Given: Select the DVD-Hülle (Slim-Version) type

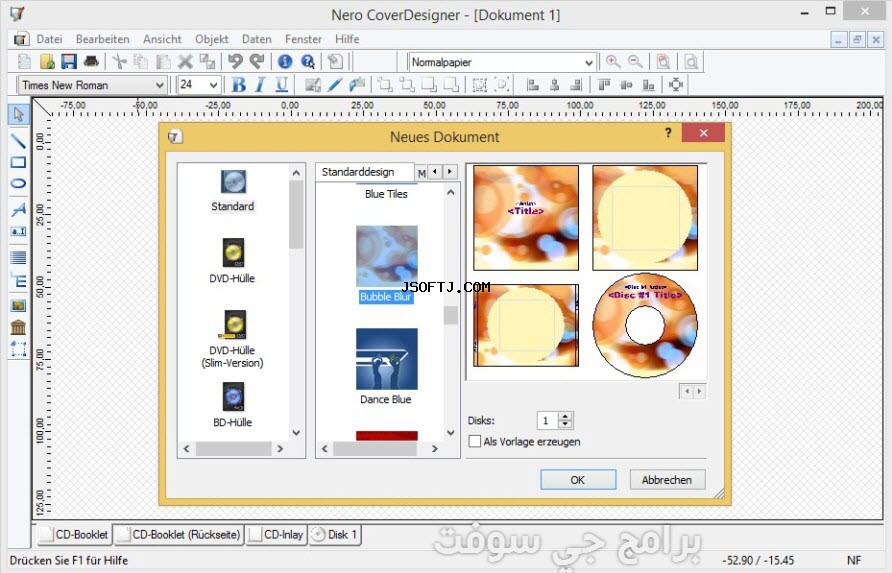Looking at the screenshot, I should coord(232,339).
